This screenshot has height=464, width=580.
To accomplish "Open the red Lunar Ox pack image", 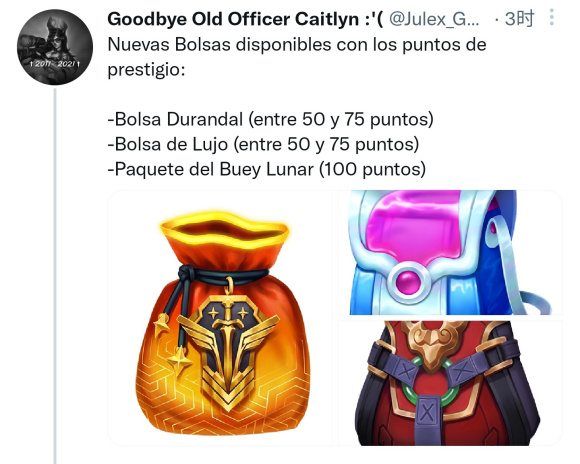I will [x=450, y=383].
